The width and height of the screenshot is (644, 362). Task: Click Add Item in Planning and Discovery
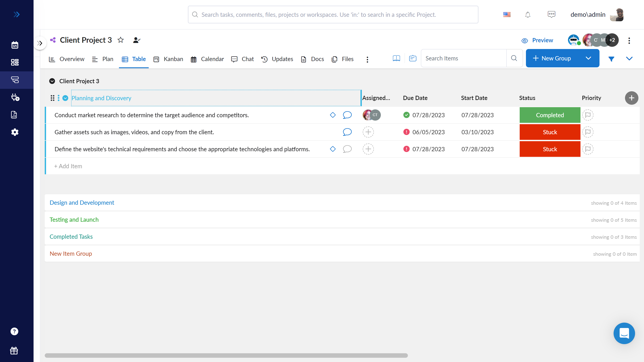(68, 166)
